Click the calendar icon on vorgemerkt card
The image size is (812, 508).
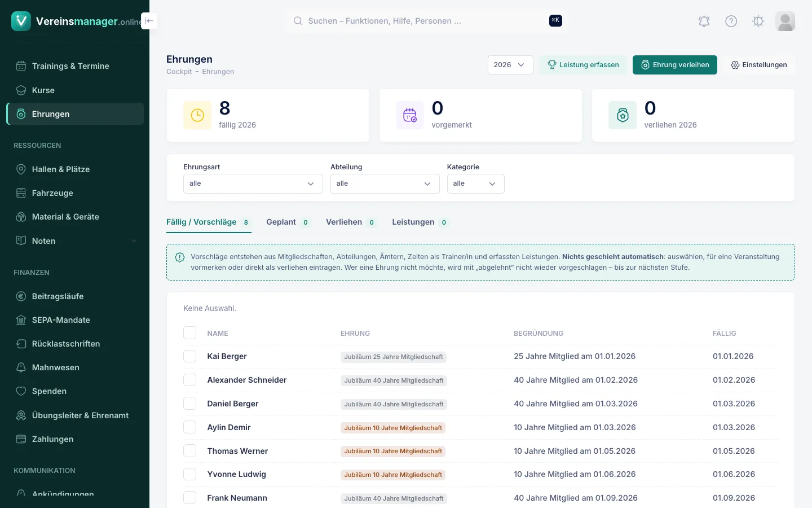pos(410,115)
